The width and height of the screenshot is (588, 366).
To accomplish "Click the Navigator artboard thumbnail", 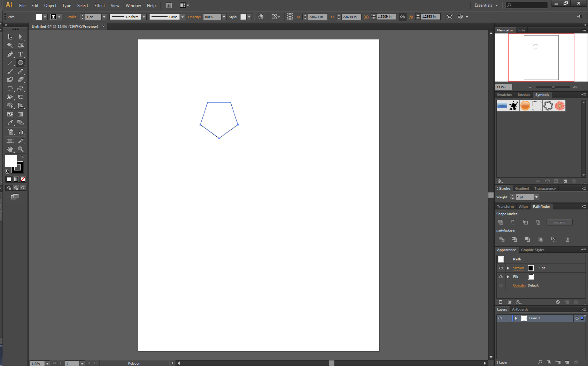I will (541, 58).
